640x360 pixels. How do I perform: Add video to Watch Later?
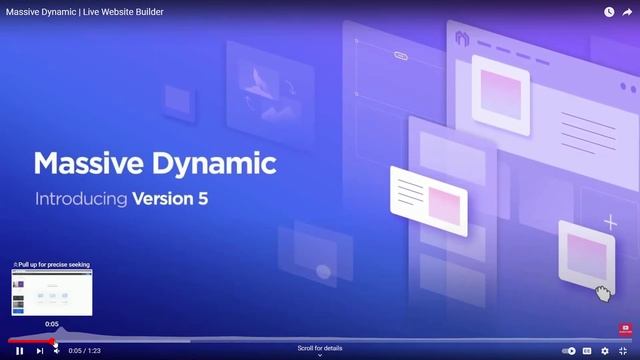tap(609, 12)
